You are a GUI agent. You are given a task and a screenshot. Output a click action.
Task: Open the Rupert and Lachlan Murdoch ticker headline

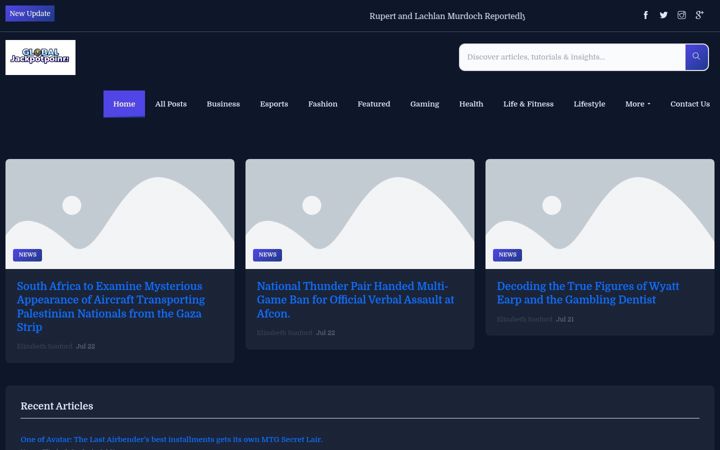(447, 16)
